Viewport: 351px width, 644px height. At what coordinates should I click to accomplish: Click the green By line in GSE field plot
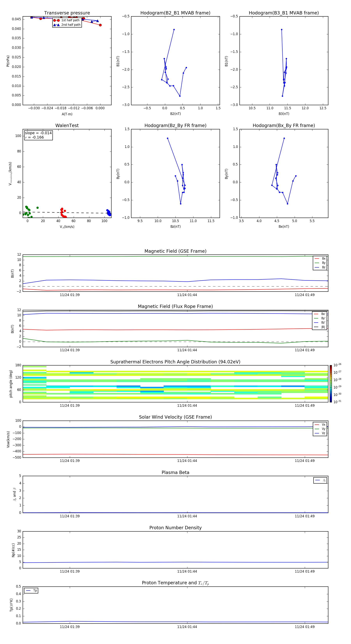(175, 256)
